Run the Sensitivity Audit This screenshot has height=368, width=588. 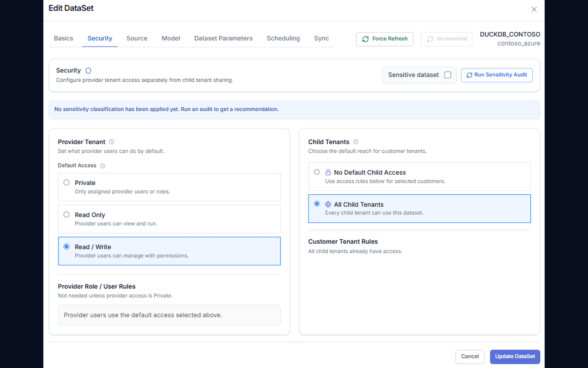(x=497, y=75)
